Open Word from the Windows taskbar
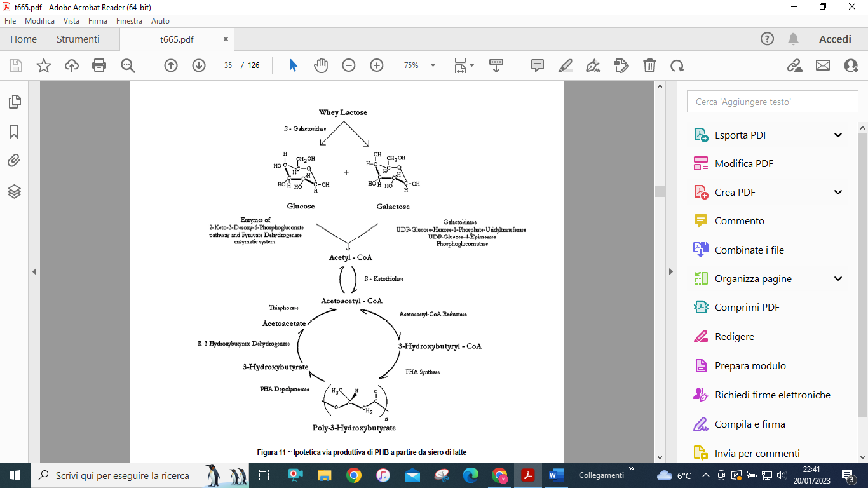 [x=556, y=475]
